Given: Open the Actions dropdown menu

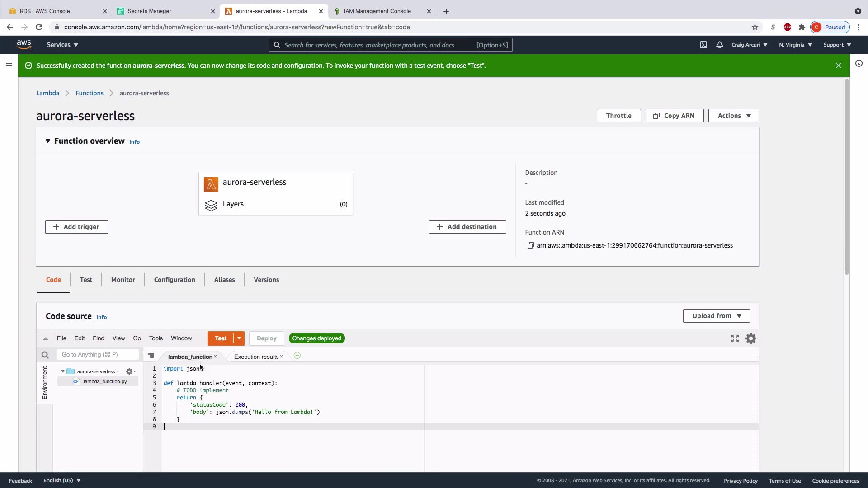Looking at the screenshot, I should coord(733,116).
